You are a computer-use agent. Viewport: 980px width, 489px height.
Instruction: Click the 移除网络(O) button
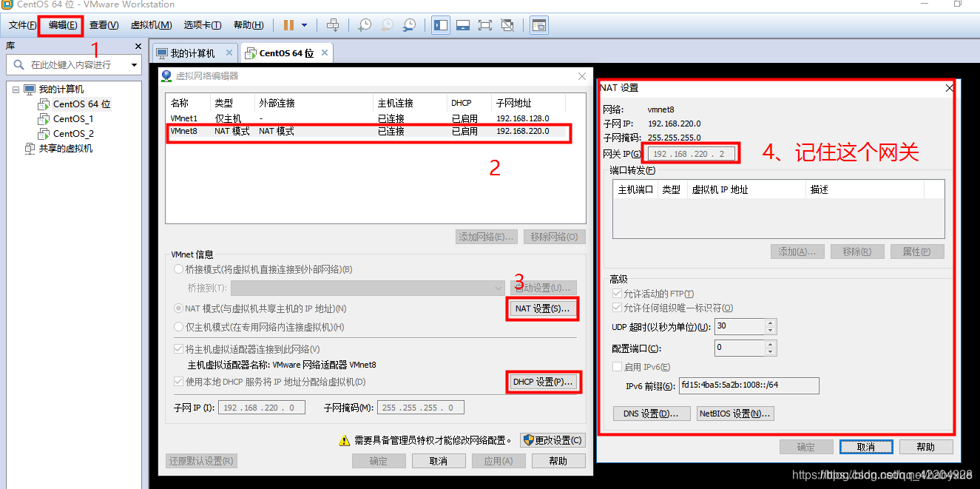pos(555,237)
